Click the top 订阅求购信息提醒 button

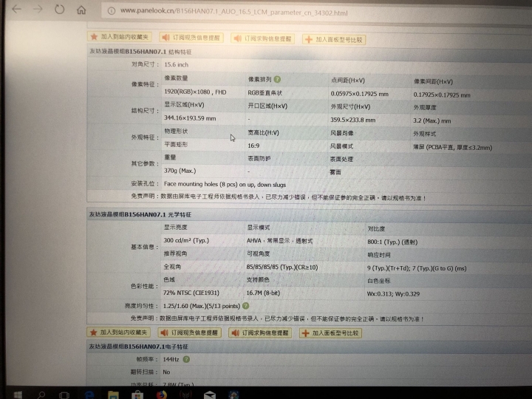pyautogui.click(x=262, y=38)
